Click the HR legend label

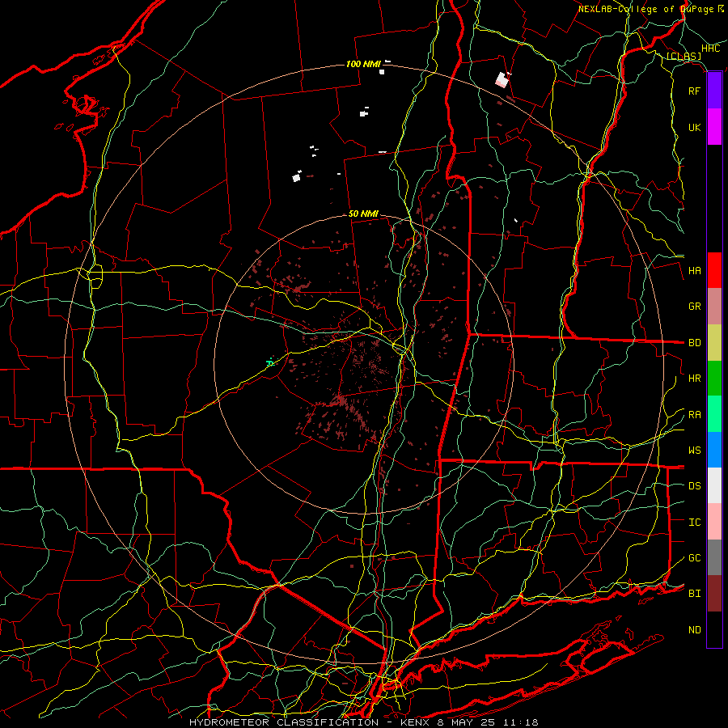[x=695, y=378]
